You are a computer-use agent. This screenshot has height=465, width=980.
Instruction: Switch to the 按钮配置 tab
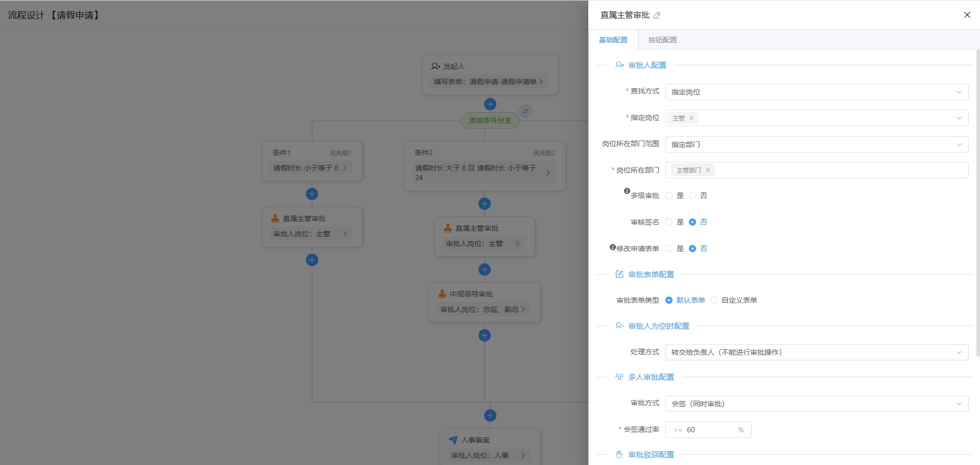pos(662,39)
